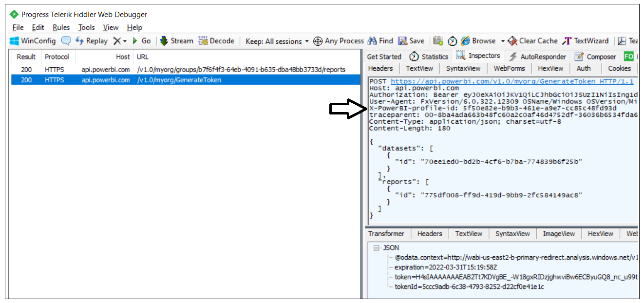Click the Content-Length: 180 line
Screen dimensions: 644x303
[410, 129]
